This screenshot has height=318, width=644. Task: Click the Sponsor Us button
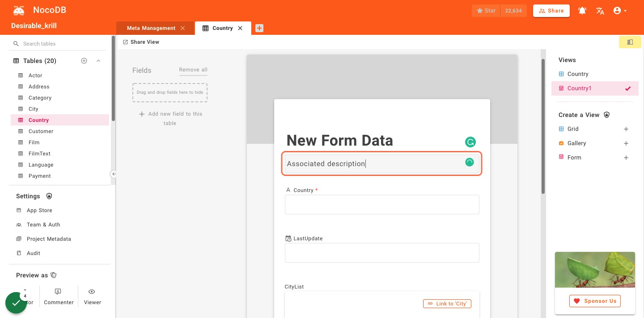(x=595, y=301)
